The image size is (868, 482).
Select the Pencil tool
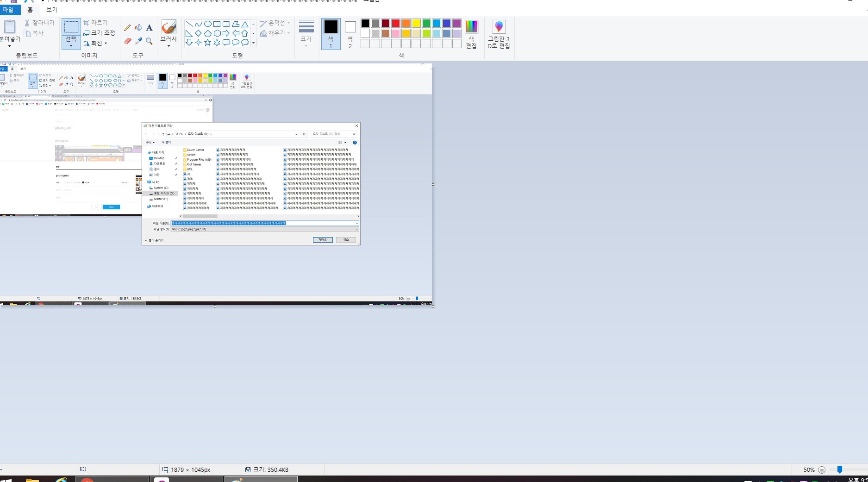point(127,28)
